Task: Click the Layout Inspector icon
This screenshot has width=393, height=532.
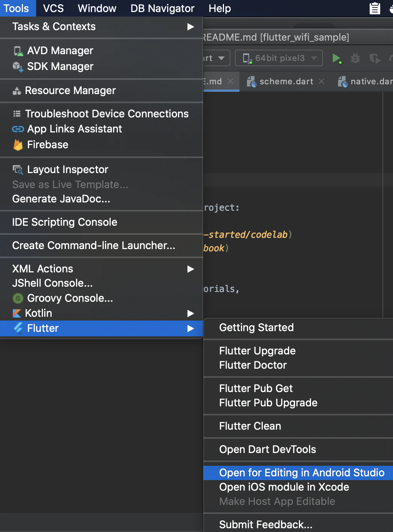Action: tap(18, 170)
